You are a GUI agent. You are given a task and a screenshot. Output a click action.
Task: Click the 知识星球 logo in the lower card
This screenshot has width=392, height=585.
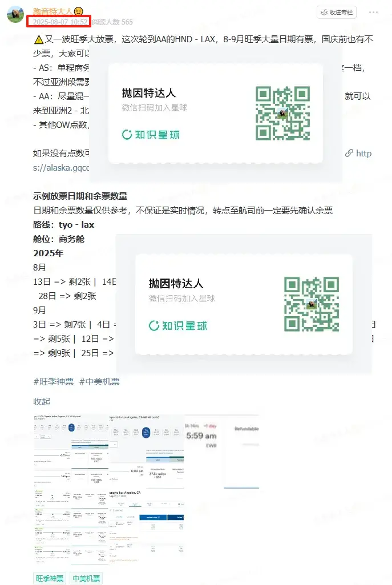coord(178,326)
